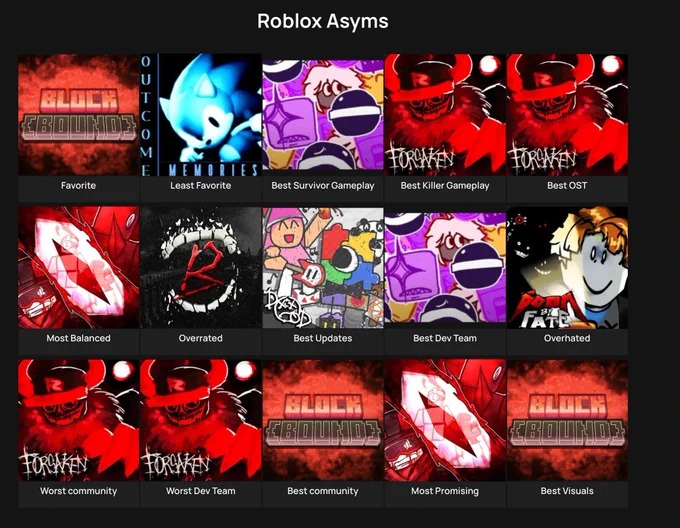Click the 'Best Visuals' label

pyautogui.click(x=567, y=491)
